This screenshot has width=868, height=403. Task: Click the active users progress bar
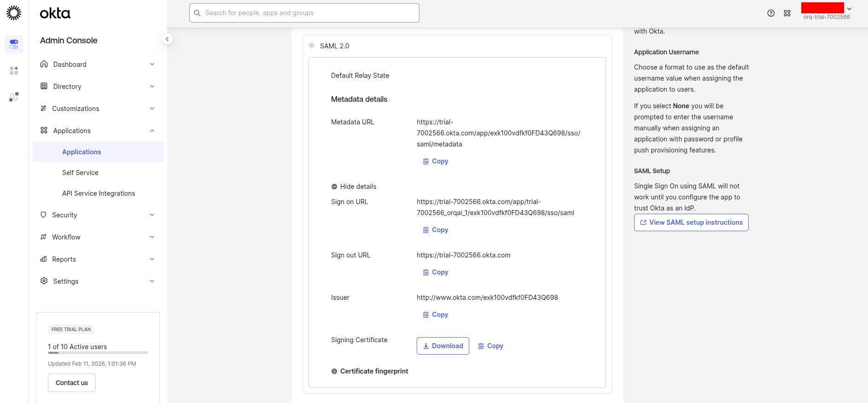[x=98, y=353]
